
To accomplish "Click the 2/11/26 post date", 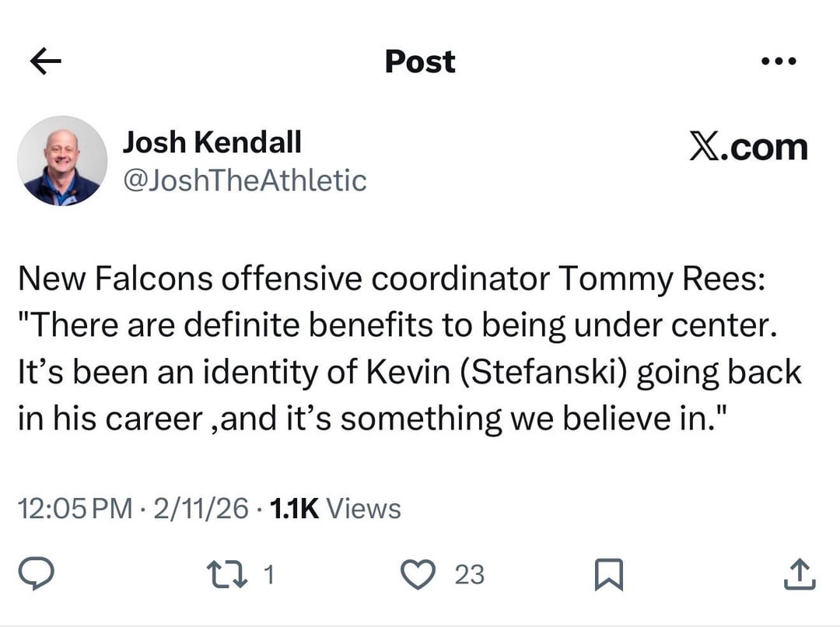I will pos(201,509).
